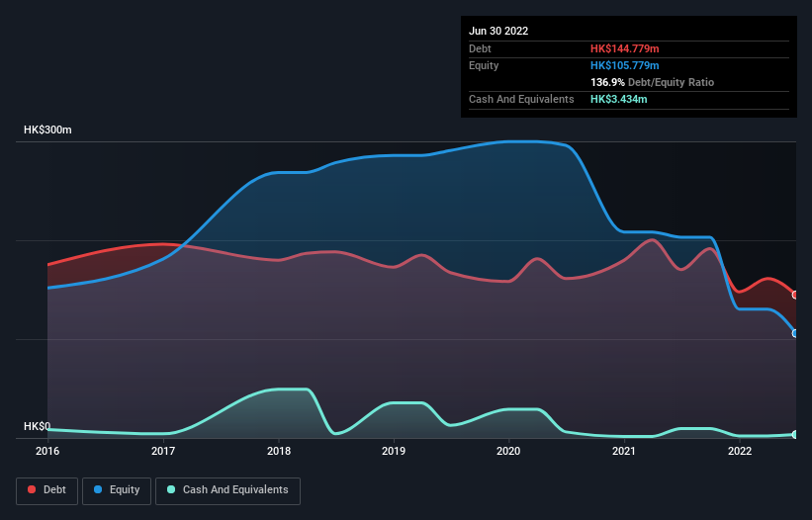Click the 2018 x-axis label
Viewport: 812px width, 520px height.
coord(279,451)
